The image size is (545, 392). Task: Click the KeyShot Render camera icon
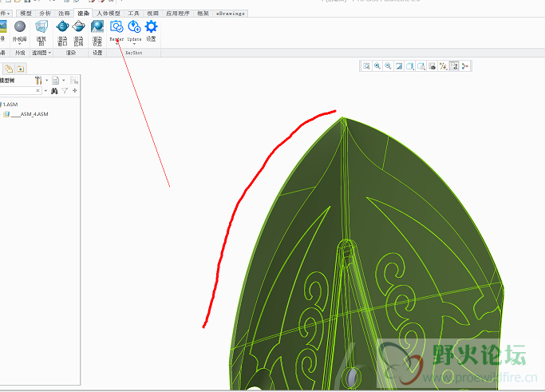(x=117, y=27)
